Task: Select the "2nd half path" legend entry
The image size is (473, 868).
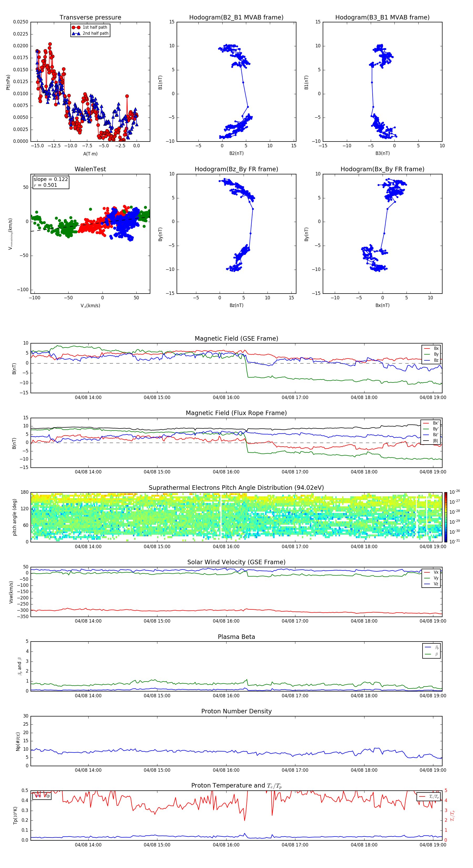Action: click(x=90, y=33)
